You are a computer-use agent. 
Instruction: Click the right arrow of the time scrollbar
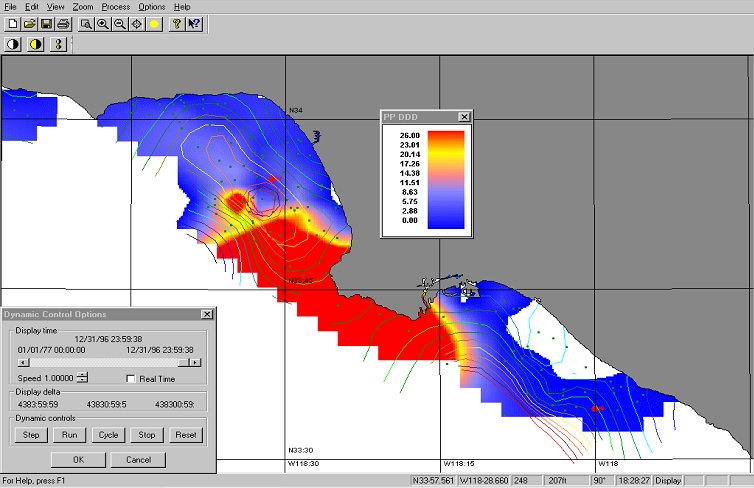pyautogui.click(x=196, y=362)
